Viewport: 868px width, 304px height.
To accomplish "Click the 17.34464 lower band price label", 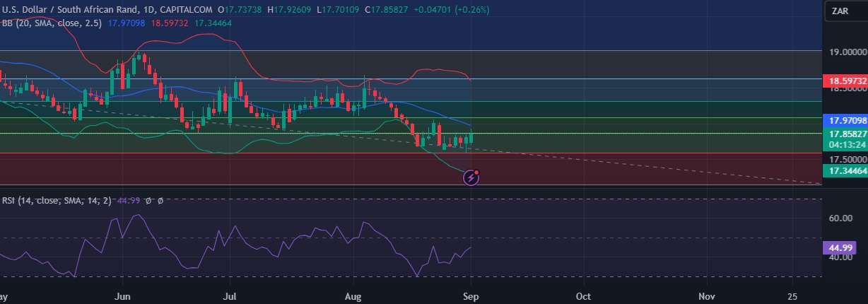I will [x=846, y=171].
